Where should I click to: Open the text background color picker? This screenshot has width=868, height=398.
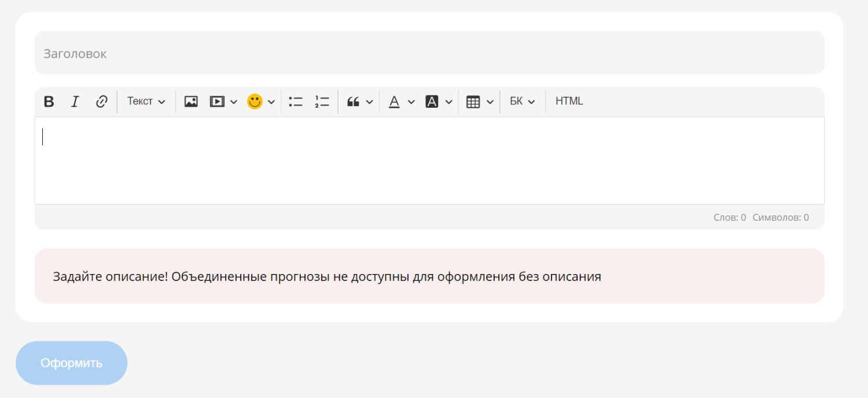click(432, 102)
